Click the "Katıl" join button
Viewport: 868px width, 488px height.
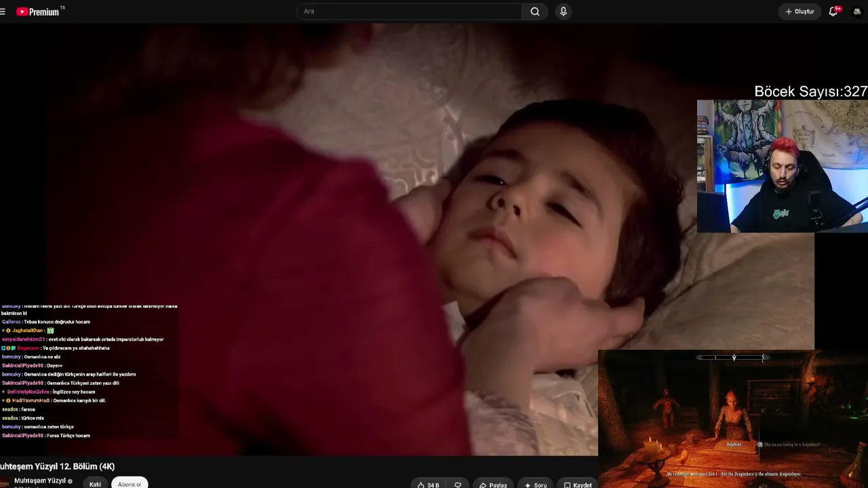pyautogui.click(x=95, y=484)
